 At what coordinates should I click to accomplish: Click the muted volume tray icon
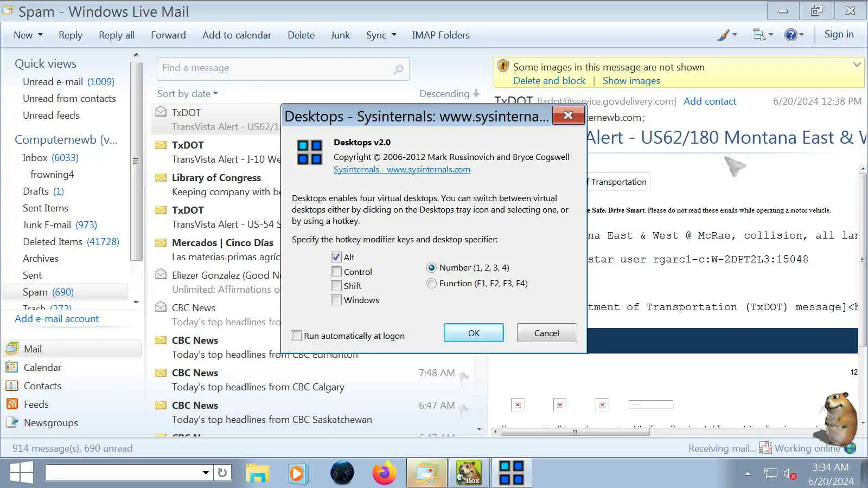(x=790, y=474)
